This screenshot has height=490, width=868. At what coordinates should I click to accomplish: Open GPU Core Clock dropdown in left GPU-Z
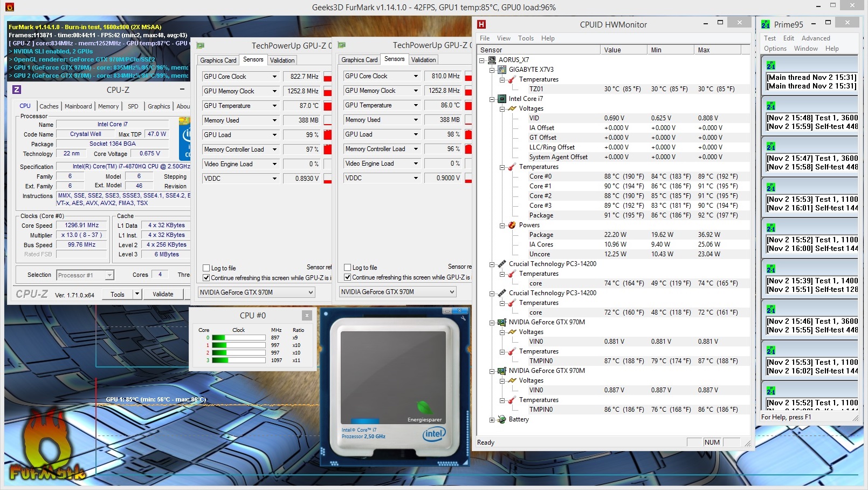(274, 77)
